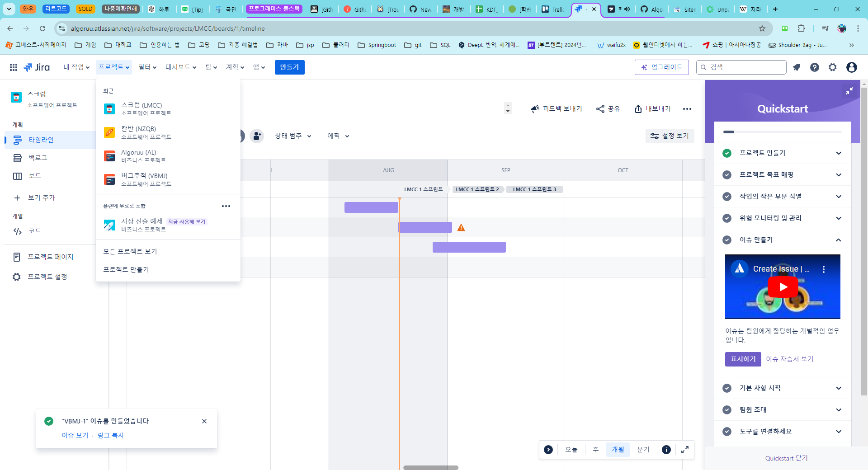
Task: Open Jira settings gear icon
Action: [x=833, y=67]
